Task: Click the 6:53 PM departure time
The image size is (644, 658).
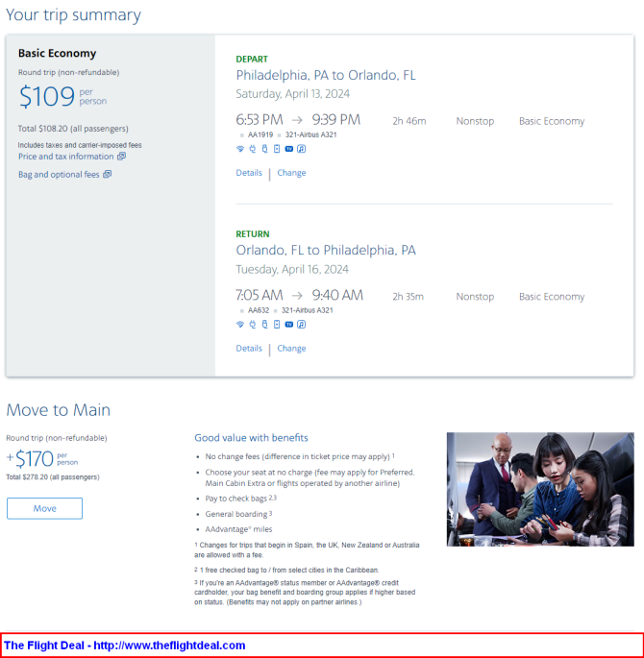Action: click(260, 120)
